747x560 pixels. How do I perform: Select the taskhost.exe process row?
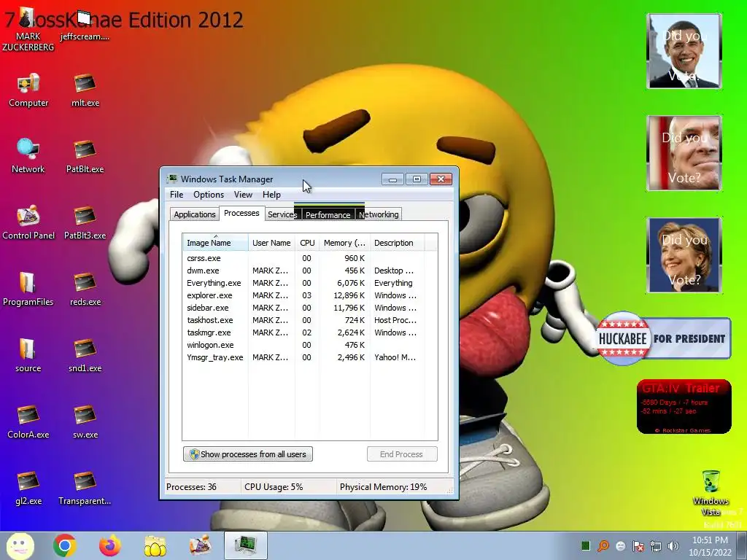coord(303,320)
